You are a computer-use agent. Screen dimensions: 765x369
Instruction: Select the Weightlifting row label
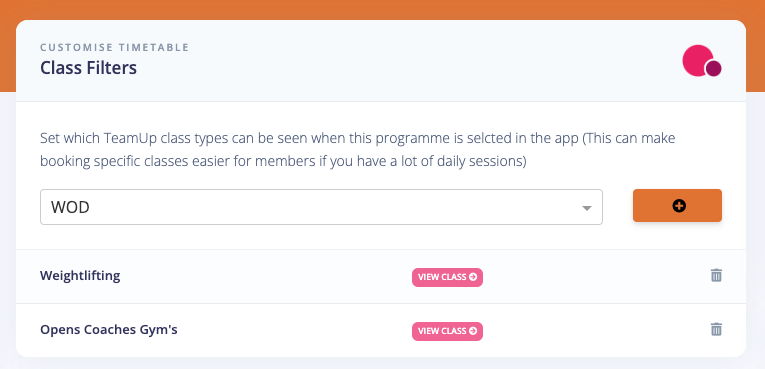click(x=80, y=276)
